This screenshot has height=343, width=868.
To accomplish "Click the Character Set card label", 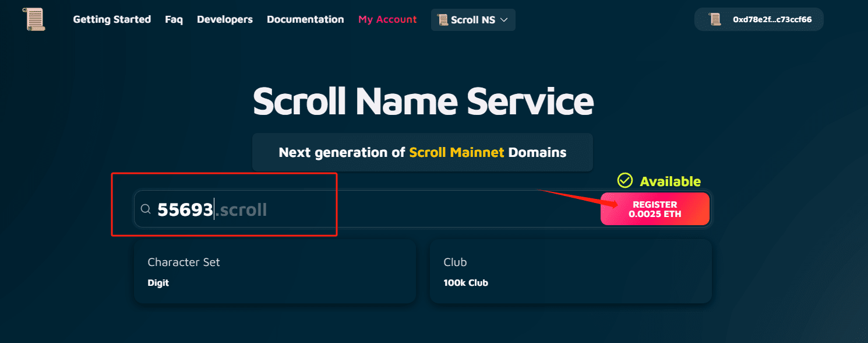I will (x=184, y=262).
